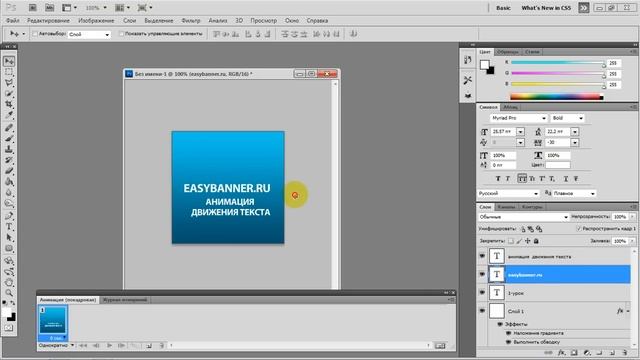Delete animation frame trash icon
Image resolution: width=640 pixels, height=360 pixels.
162,346
